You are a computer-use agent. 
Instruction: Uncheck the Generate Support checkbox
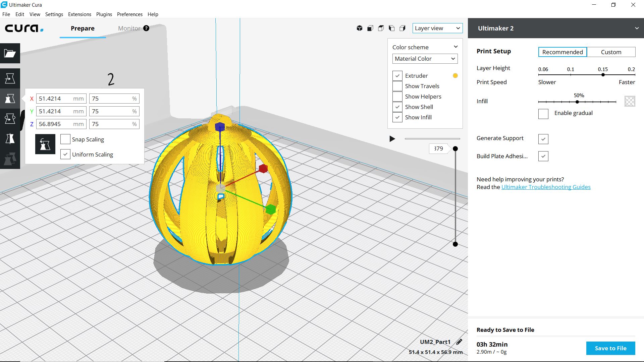(x=543, y=139)
